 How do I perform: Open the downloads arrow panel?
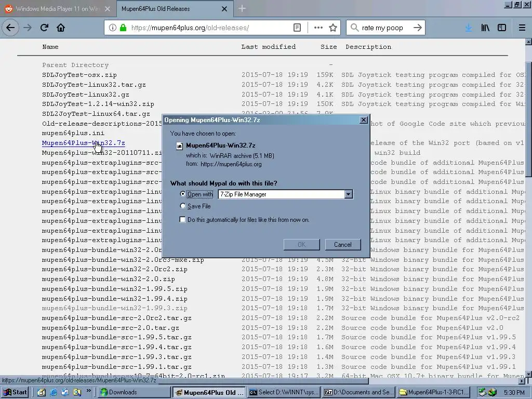[469, 28]
